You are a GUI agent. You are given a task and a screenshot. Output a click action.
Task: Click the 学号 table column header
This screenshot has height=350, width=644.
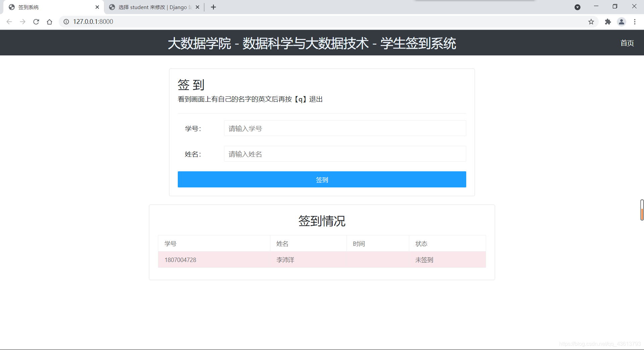(x=214, y=244)
